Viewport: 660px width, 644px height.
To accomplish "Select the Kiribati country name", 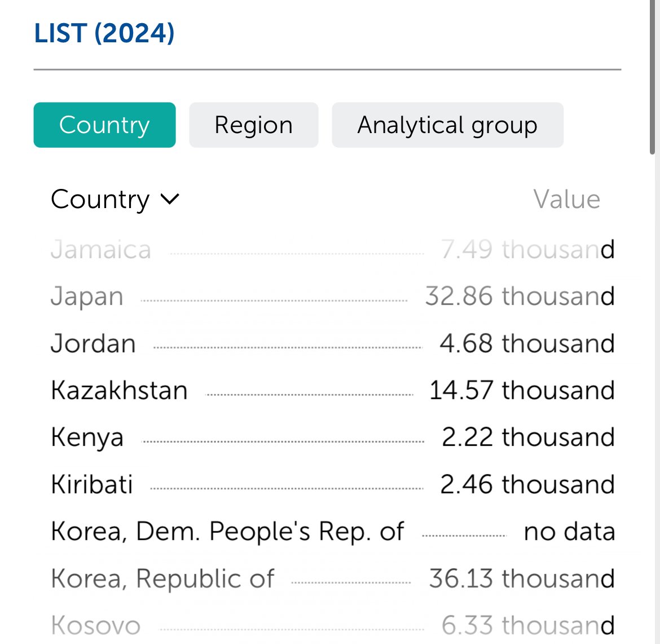I will [x=92, y=484].
